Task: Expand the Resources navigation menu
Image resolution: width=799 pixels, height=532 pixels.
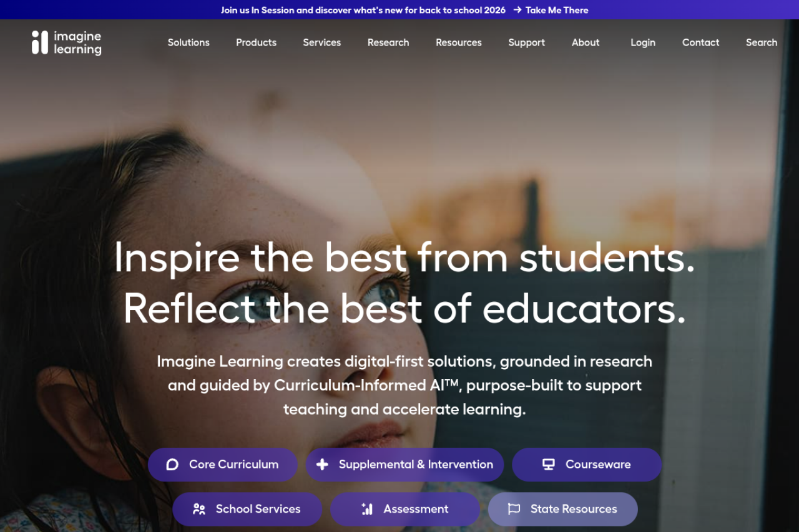Action: click(x=459, y=42)
